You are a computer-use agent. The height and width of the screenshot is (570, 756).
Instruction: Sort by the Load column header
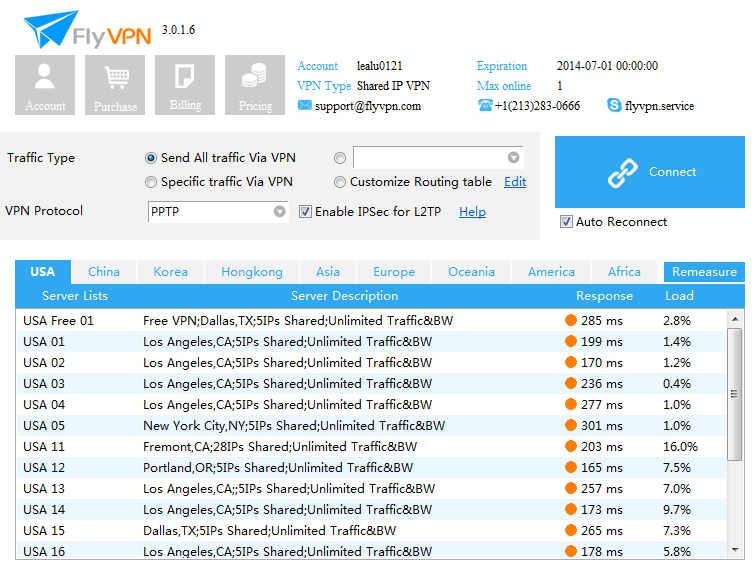pyautogui.click(x=679, y=296)
